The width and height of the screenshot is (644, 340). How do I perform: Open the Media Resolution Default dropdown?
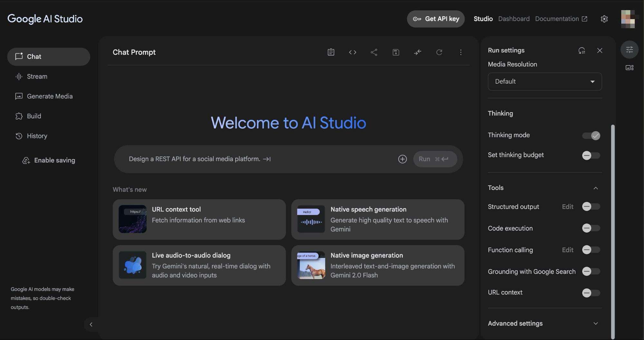point(545,81)
